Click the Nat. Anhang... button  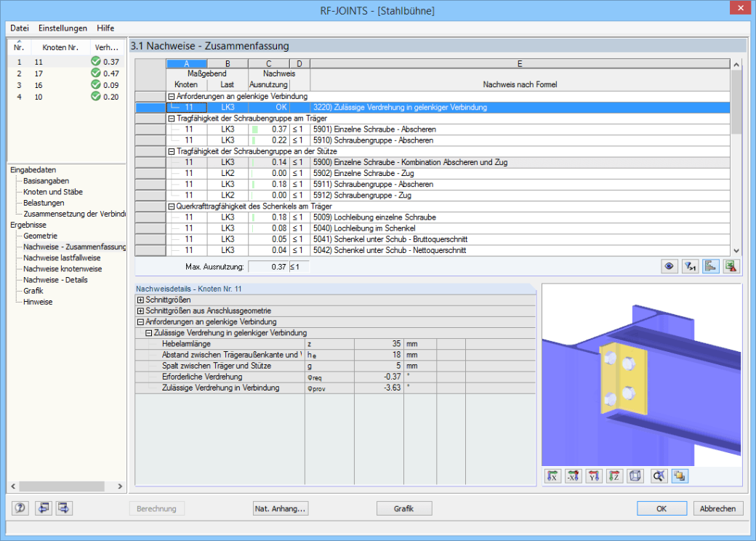click(280, 509)
